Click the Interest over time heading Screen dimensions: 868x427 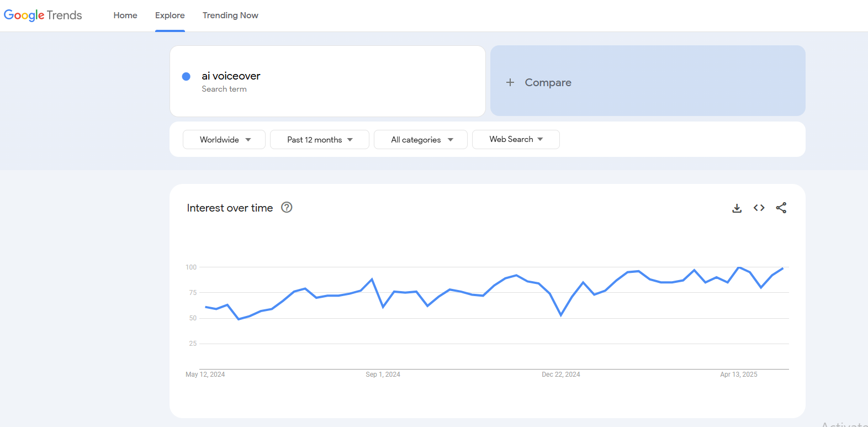tap(230, 208)
